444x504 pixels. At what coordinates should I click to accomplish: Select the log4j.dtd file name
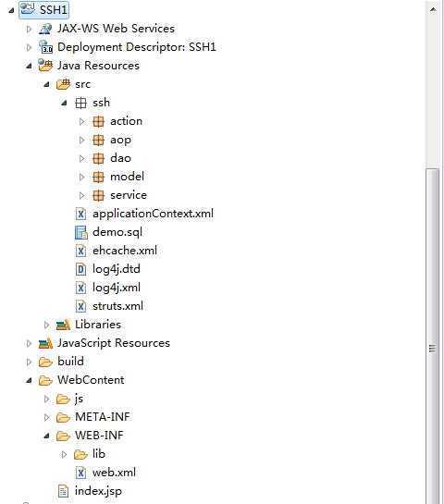coord(117,269)
